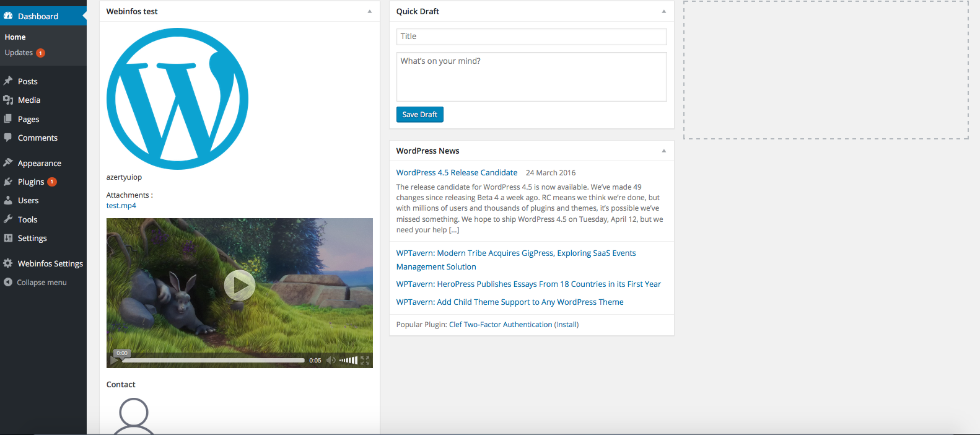Click the Collapse menu arrow icon

point(8,282)
